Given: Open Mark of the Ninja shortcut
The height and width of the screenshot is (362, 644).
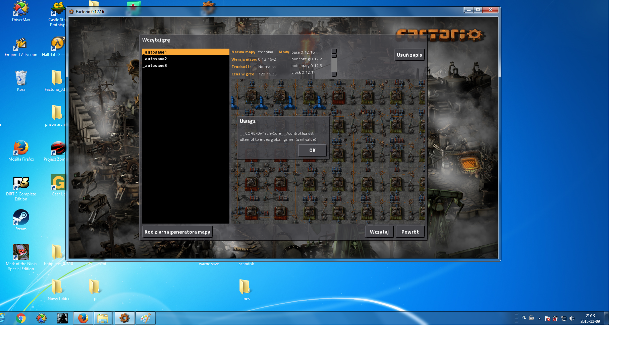Looking at the screenshot, I should click(21, 257).
